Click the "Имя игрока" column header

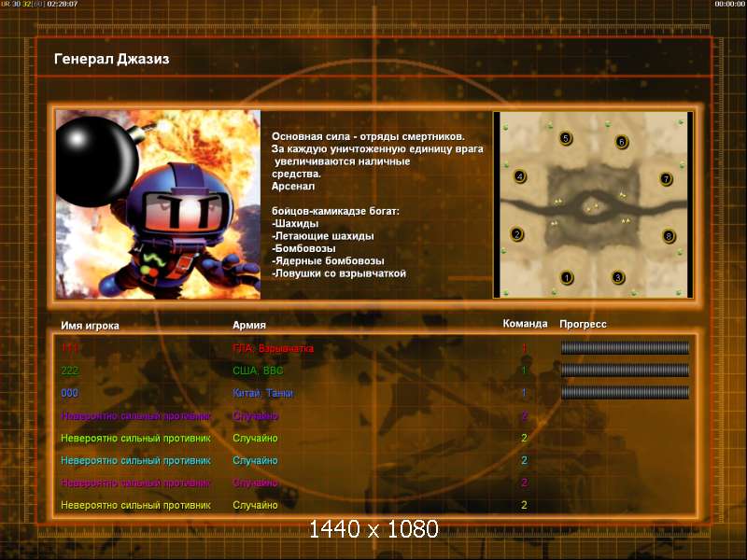[x=90, y=326]
